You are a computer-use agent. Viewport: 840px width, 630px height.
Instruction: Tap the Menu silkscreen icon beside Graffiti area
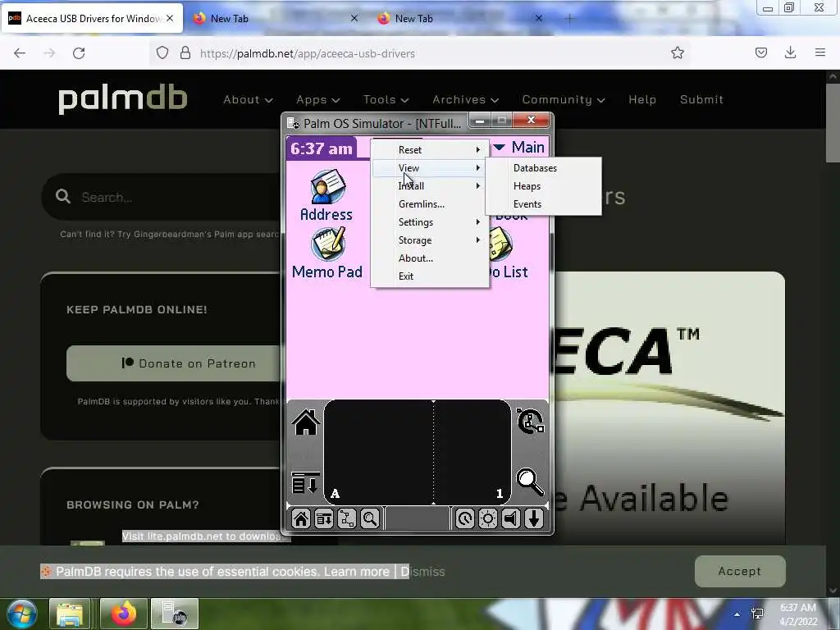point(306,482)
